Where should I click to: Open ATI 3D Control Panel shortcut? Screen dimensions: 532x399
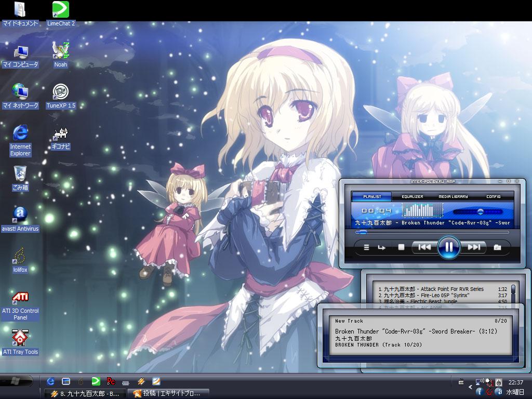coord(20,305)
